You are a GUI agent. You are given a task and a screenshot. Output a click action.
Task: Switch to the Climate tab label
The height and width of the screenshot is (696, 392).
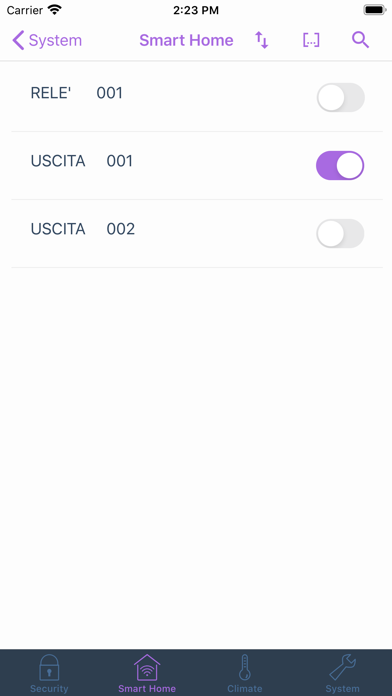(x=245, y=689)
